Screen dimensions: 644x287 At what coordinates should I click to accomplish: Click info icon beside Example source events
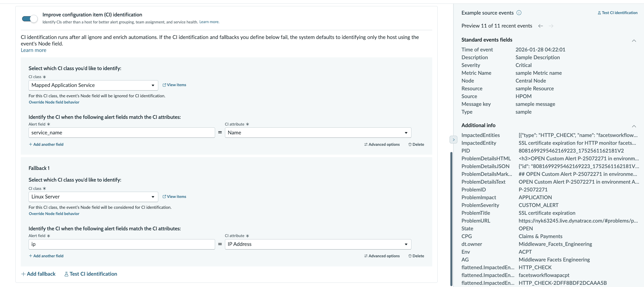pyautogui.click(x=519, y=13)
